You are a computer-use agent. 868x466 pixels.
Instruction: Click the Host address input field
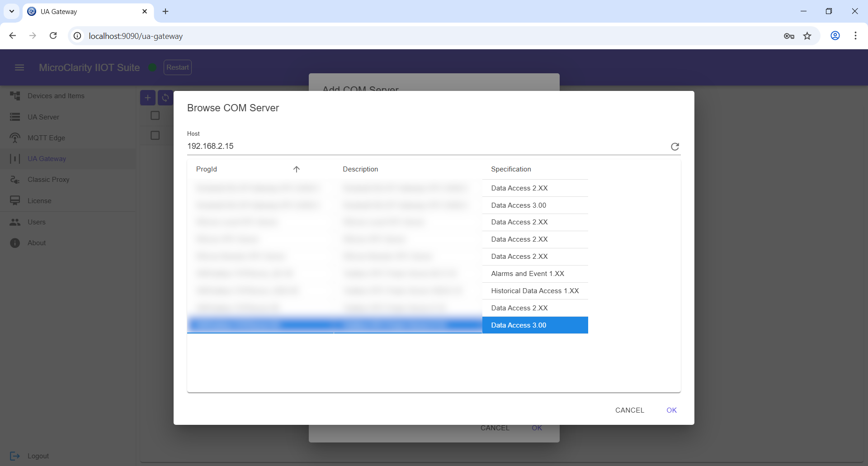tap(407, 146)
